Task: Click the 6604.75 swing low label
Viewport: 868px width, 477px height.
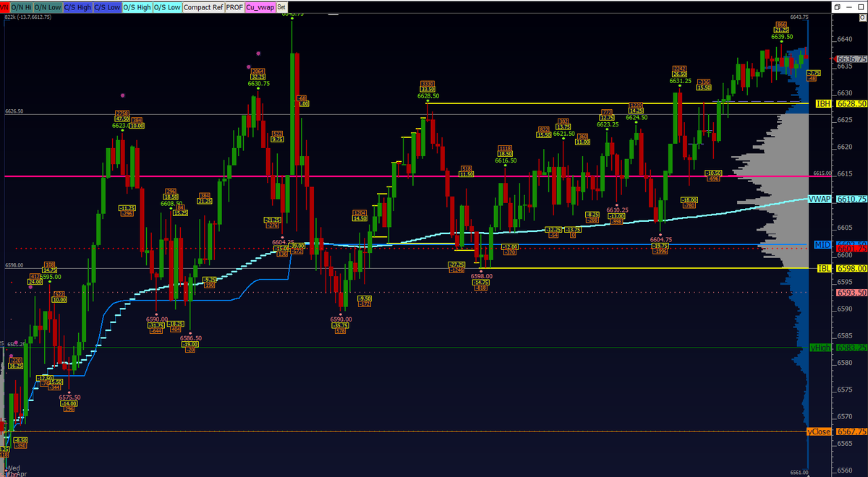Action: pyautogui.click(x=660, y=239)
